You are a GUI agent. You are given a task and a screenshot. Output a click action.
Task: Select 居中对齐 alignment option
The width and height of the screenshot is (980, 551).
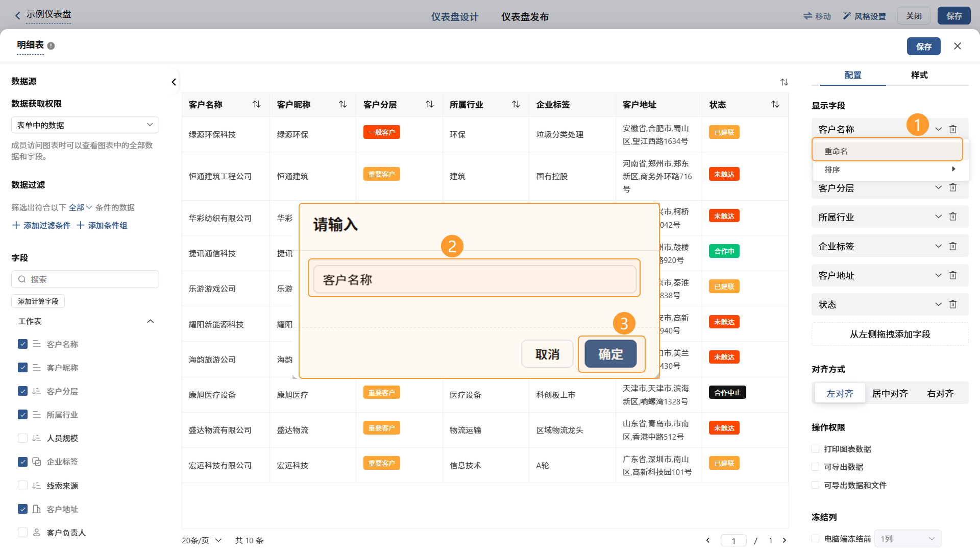pyautogui.click(x=890, y=393)
